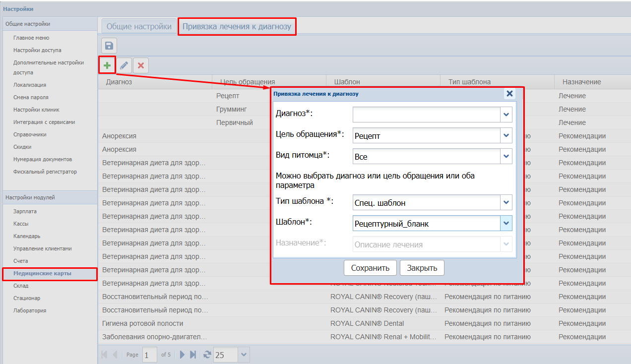Jump to last page in pager

[193, 355]
